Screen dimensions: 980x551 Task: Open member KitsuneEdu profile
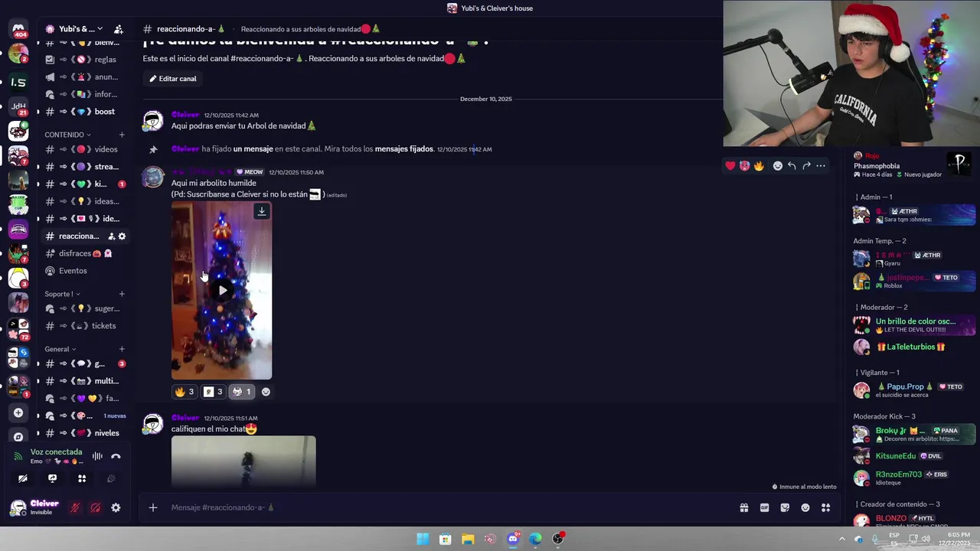point(914,456)
